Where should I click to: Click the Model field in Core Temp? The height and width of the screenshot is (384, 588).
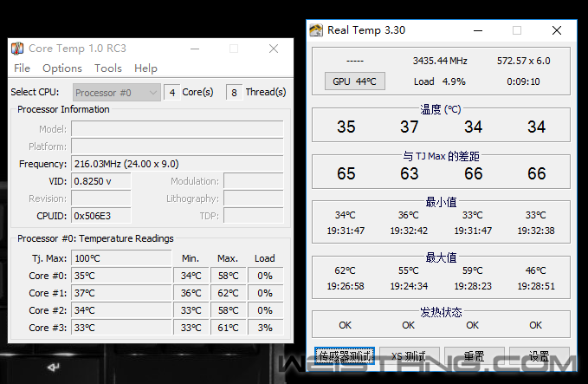tap(178, 129)
